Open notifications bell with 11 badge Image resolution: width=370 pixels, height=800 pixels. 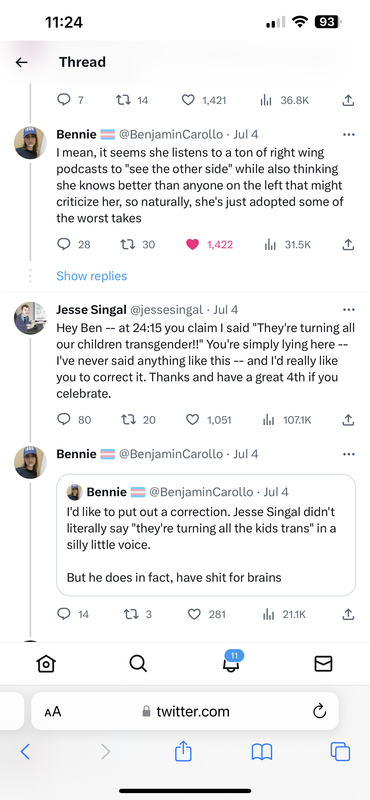232,662
